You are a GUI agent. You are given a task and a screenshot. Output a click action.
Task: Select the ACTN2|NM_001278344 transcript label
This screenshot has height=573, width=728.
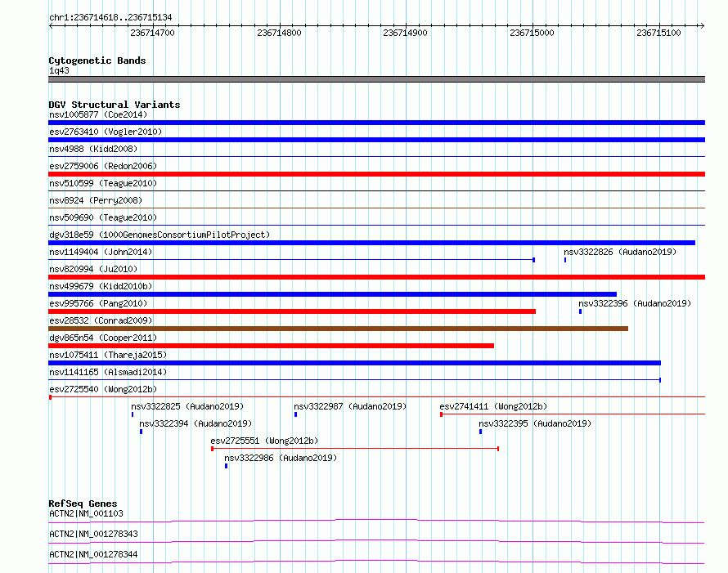coord(93,554)
